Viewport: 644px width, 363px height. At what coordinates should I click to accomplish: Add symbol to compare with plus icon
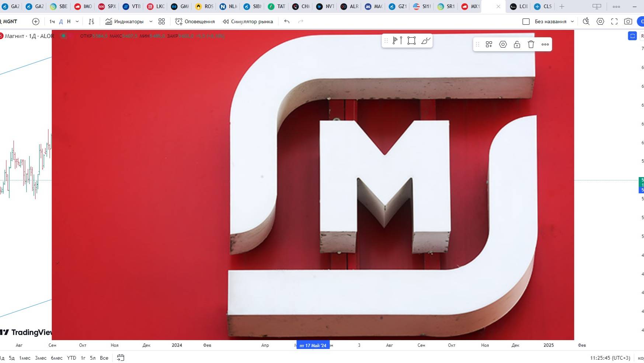click(36, 21)
